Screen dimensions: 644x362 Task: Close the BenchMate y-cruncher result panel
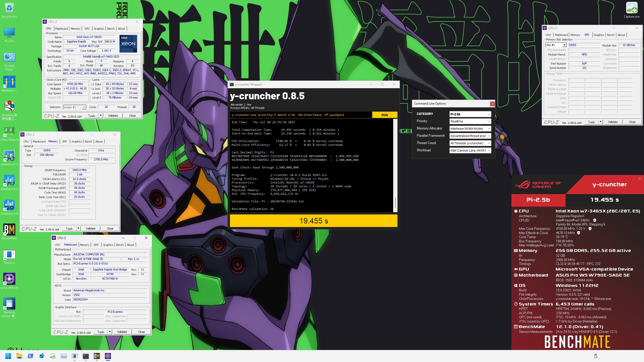(x=640, y=178)
